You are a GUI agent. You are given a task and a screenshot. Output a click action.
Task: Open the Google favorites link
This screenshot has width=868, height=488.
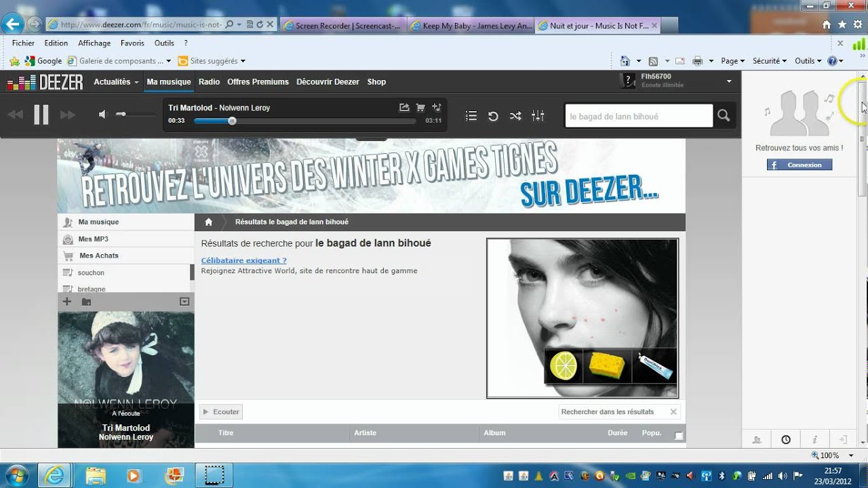pyautogui.click(x=43, y=61)
